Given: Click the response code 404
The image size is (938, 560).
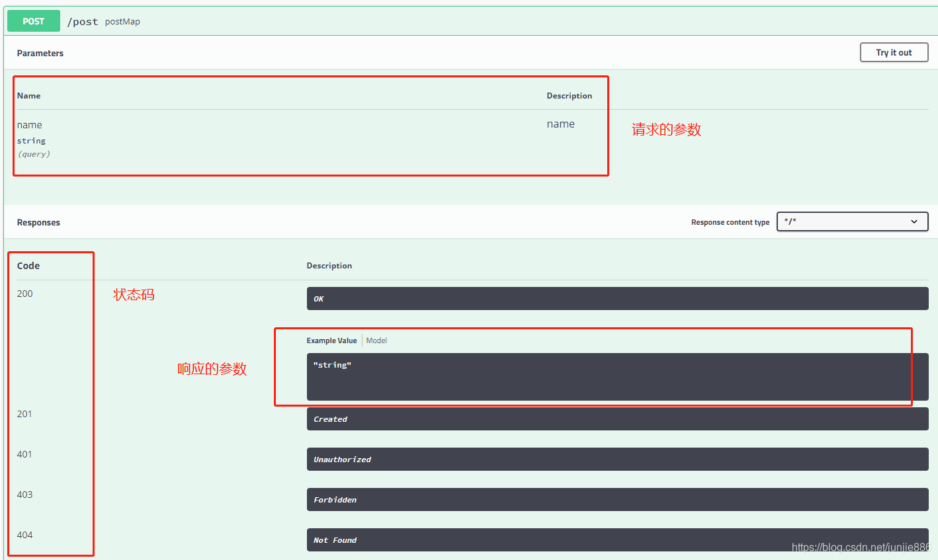Looking at the screenshot, I should 24,535.
